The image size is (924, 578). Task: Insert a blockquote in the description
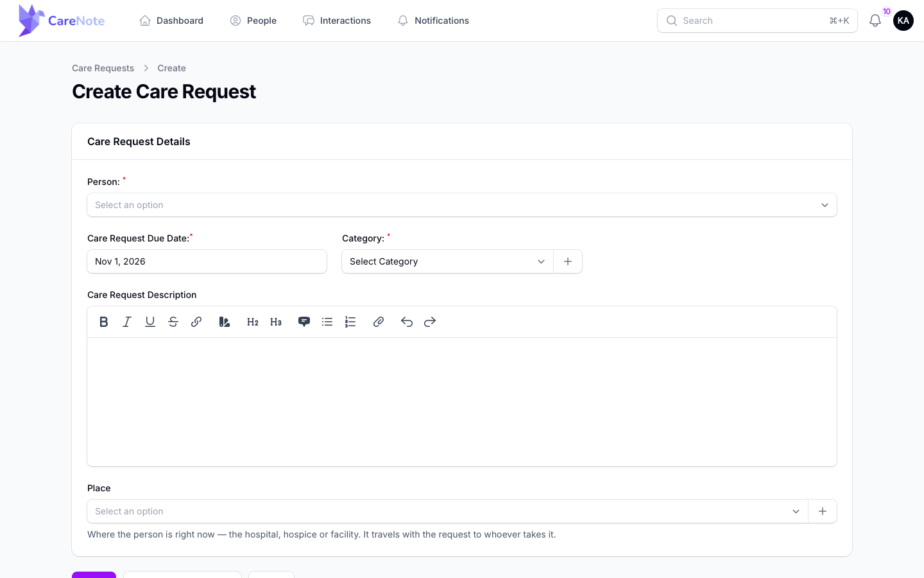click(x=304, y=322)
